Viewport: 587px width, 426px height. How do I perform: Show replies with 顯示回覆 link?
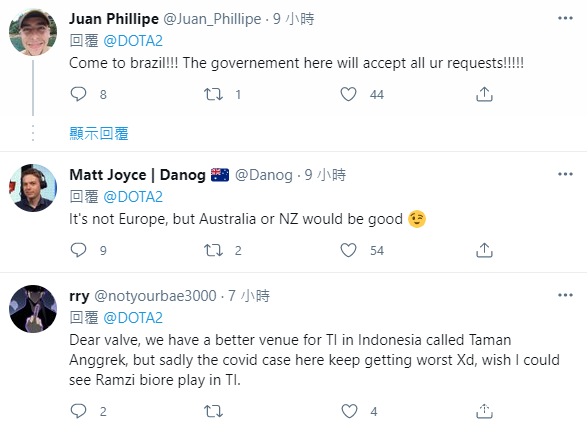pos(99,134)
